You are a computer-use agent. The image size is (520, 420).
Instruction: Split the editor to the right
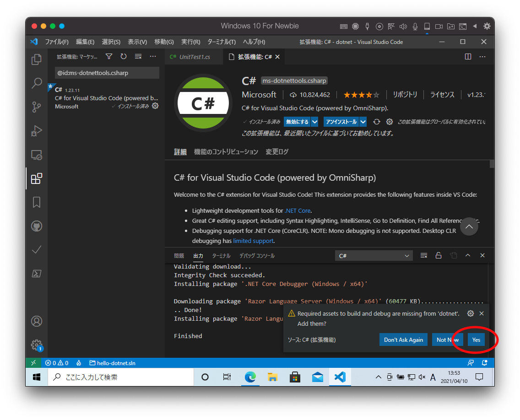(468, 57)
